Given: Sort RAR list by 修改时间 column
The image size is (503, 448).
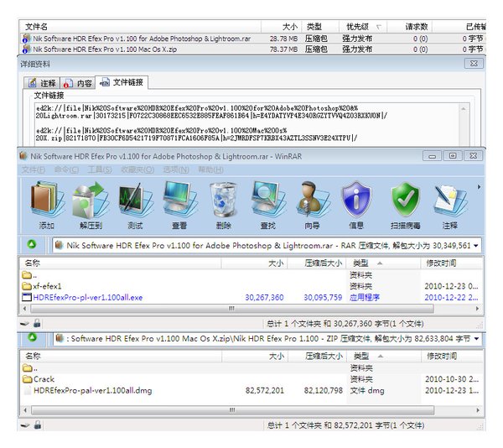Looking at the screenshot, I should 452,263.
